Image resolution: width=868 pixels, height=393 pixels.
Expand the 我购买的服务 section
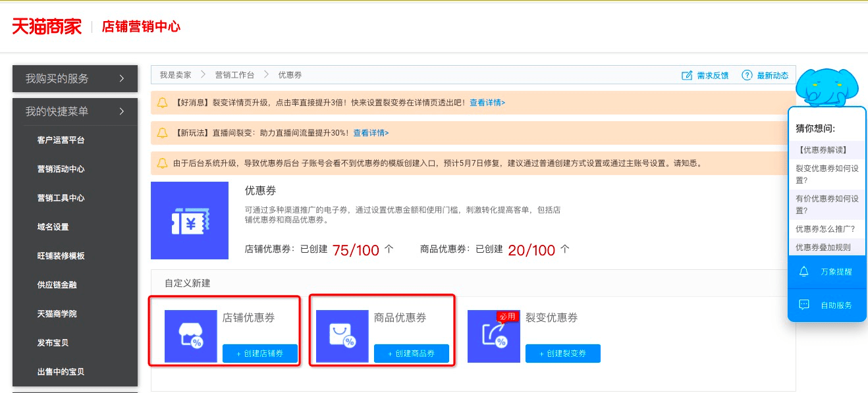click(x=121, y=78)
